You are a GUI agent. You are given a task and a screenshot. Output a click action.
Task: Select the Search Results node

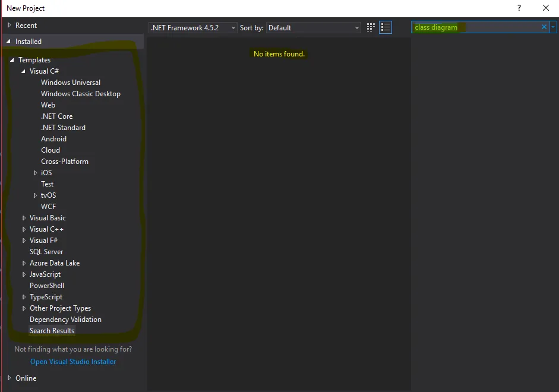tap(52, 331)
